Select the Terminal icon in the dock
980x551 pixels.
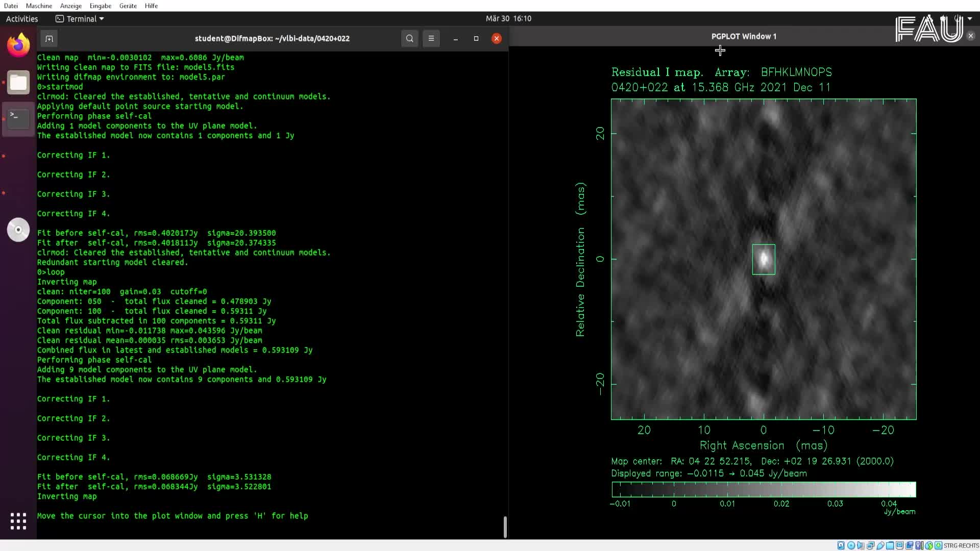18,118
